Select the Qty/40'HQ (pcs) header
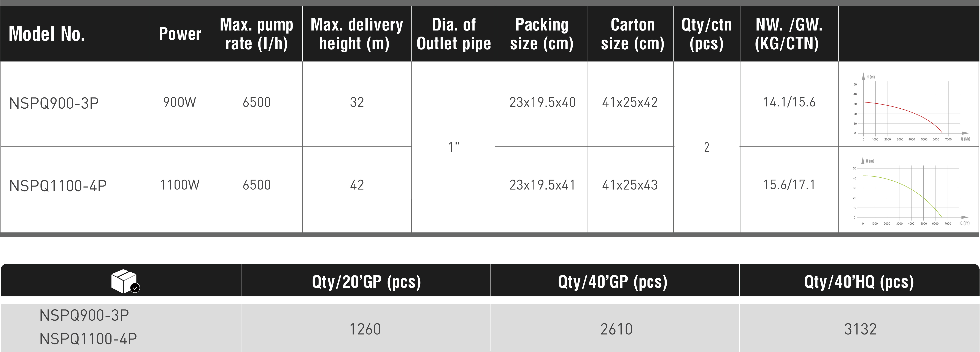Viewport: 980px width, 352px height. 859,282
